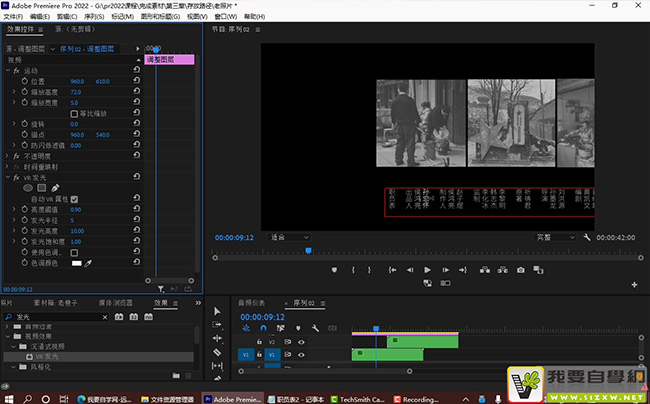Image resolution: width=650 pixels, height=404 pixels.
Task: Toggle 等比缩放 checkbox
Action: pos(74,114)
